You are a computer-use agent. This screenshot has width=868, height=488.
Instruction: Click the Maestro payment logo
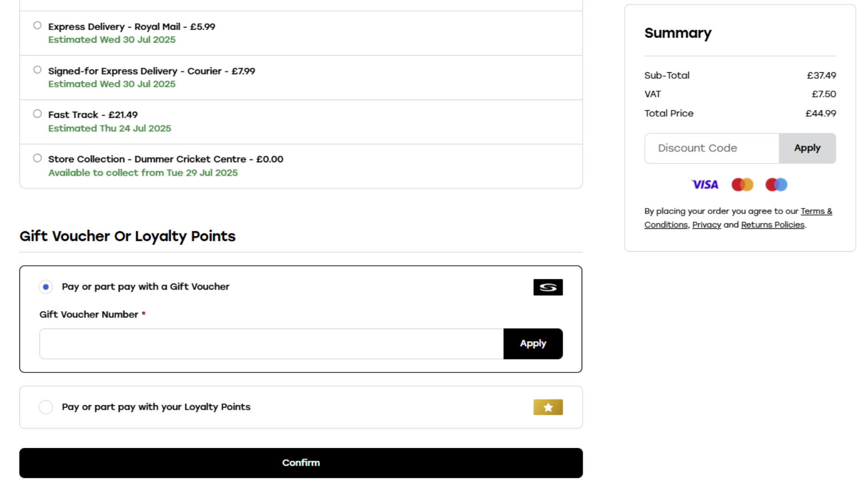(776, 185)
